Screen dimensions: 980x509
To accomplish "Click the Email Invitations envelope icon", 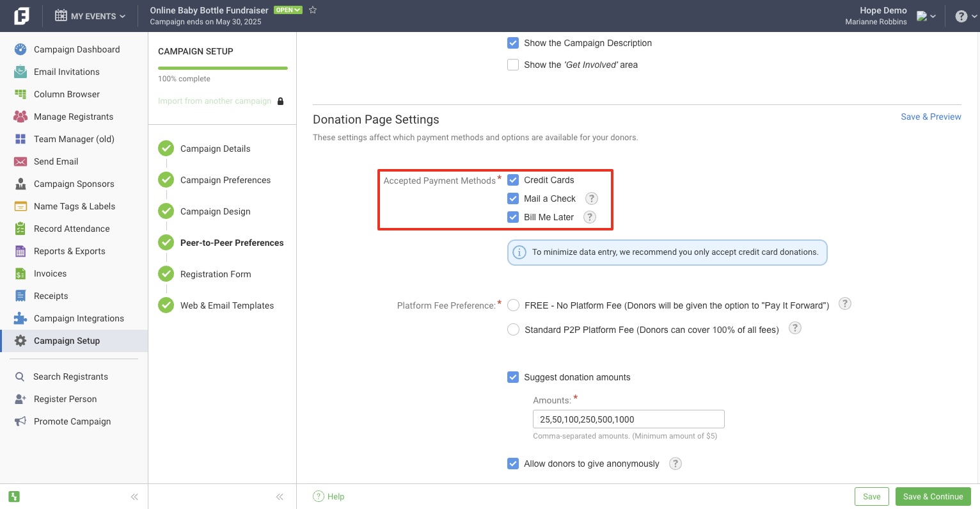I will point(20,72).
